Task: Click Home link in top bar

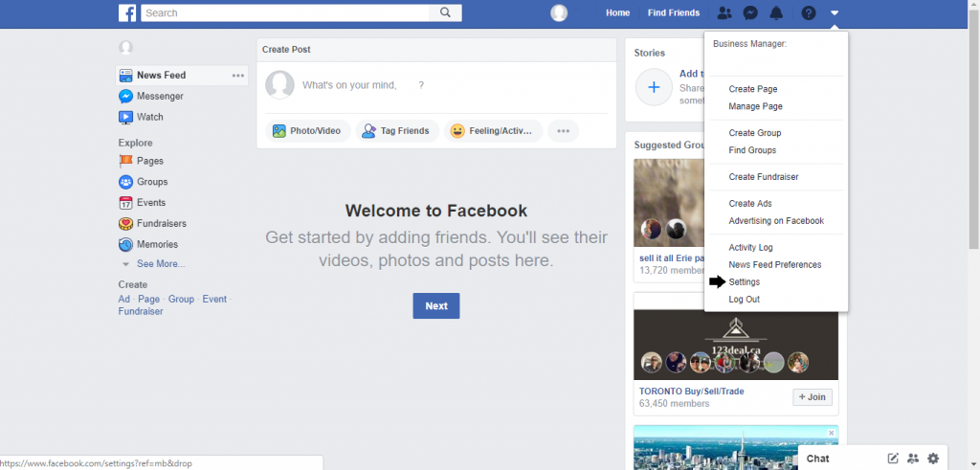Action: pos(617,12)
